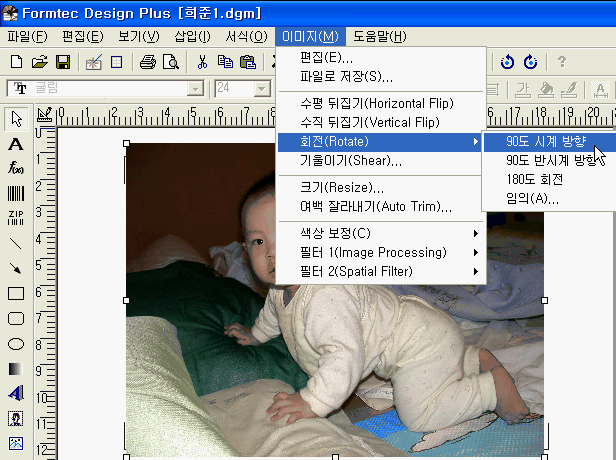Screen dimensions: 616x460
Task: Select the ellipse shape tool
Action: coord(16,344)
